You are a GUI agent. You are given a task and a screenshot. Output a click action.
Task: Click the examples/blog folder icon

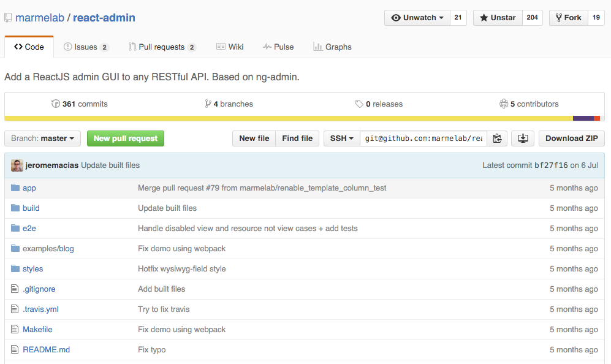click(x=15, y=249)
